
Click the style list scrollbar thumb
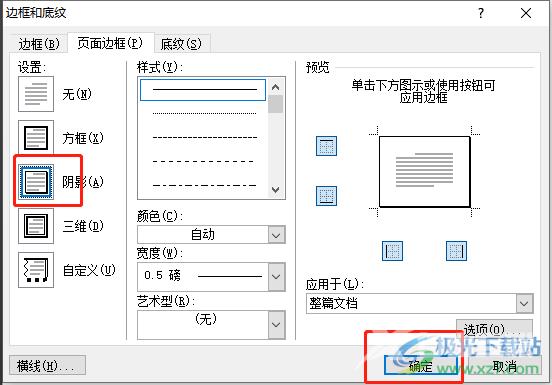276,104
